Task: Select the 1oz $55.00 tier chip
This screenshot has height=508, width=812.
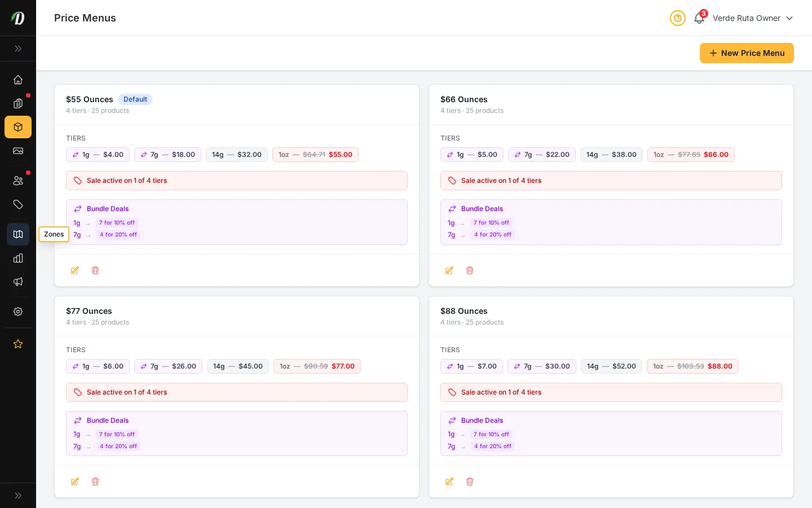Action: [315, 155]
